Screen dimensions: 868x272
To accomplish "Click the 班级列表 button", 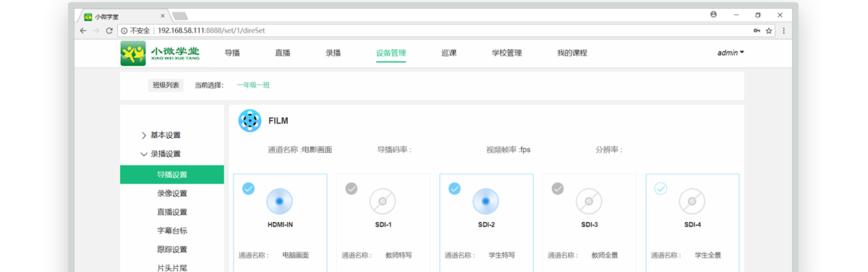I will tap(166, 85).
